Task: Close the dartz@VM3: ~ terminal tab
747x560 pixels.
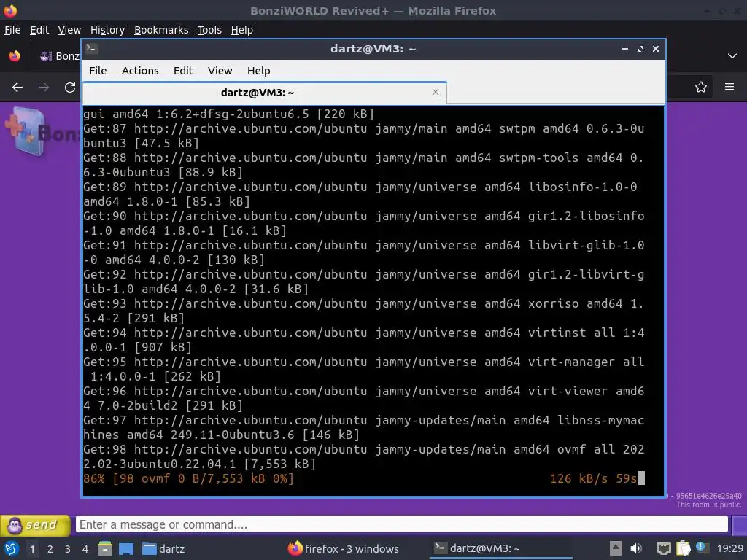Action: point(436,92)
